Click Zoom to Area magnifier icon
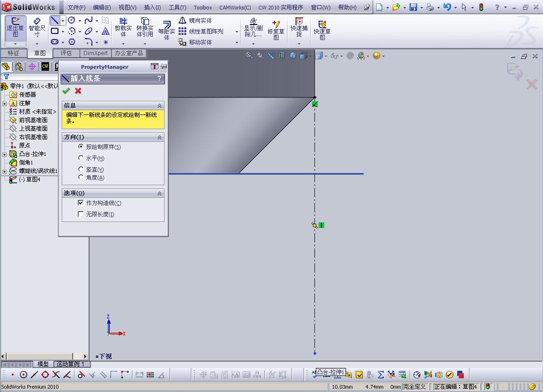This screenshot has width=543, height=392. [260, 56]
